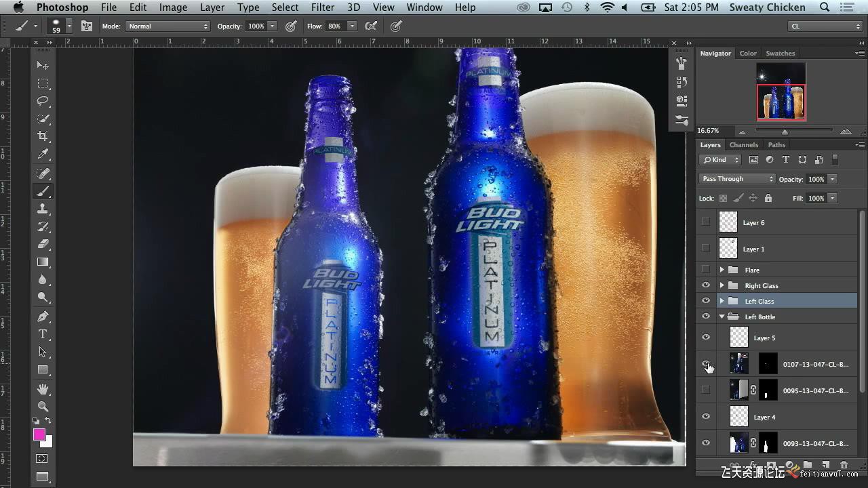Open the Select menu
Screen dimensions: 868x488
tap(285, 7)
